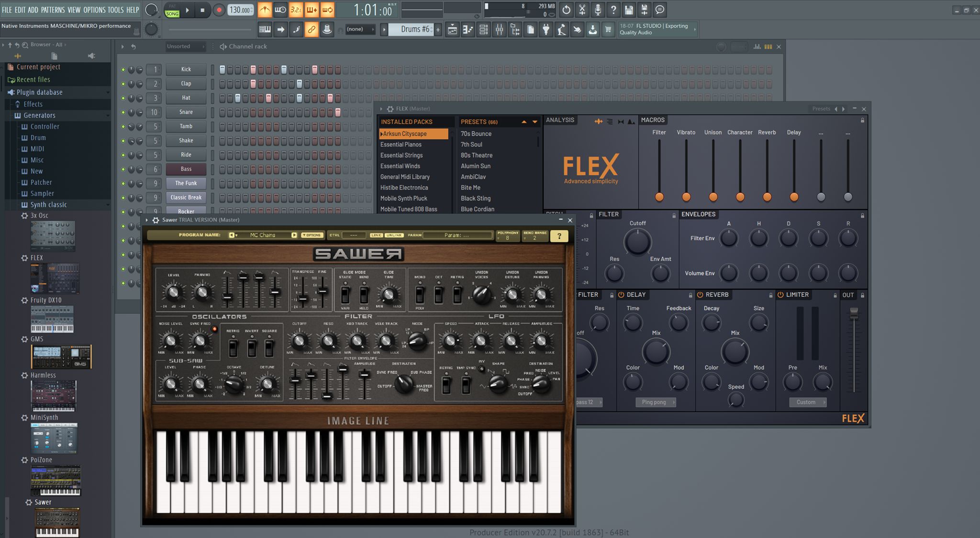
Task: Toggle the metronome in the transport toolbar
Action: [x=264, y=10]
